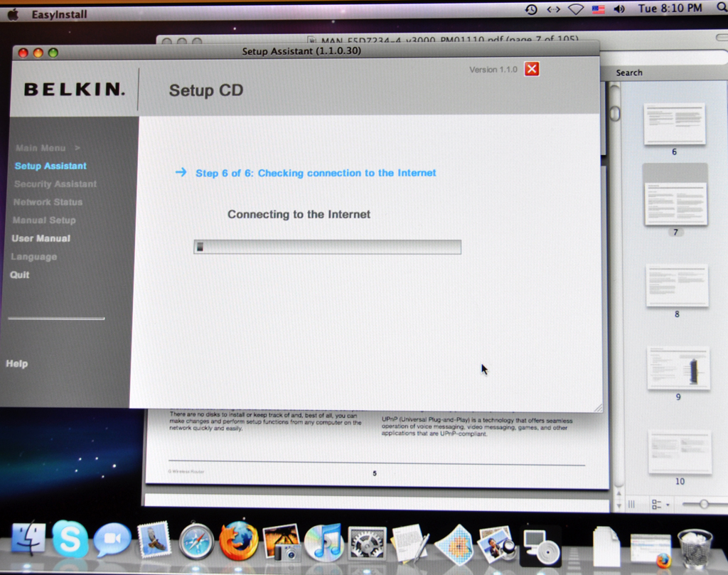Viewport: 728px width, 575px height.
Task: Click the volume speaker icon in menu bar
Action: click(x=619, y=9)
